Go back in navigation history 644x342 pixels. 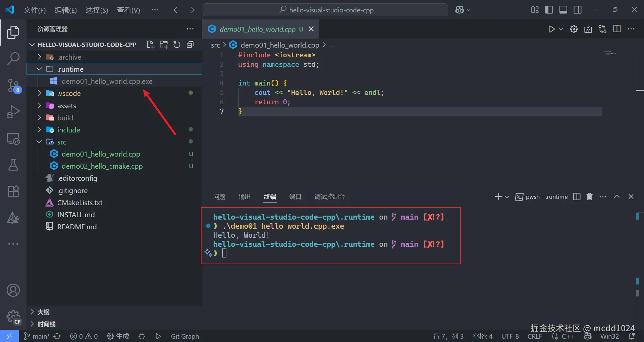tap(177, 10)
